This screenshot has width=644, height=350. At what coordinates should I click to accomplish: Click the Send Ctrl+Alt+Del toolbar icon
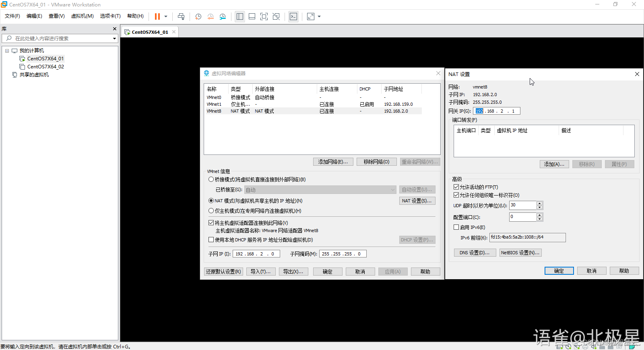(181, 16)
